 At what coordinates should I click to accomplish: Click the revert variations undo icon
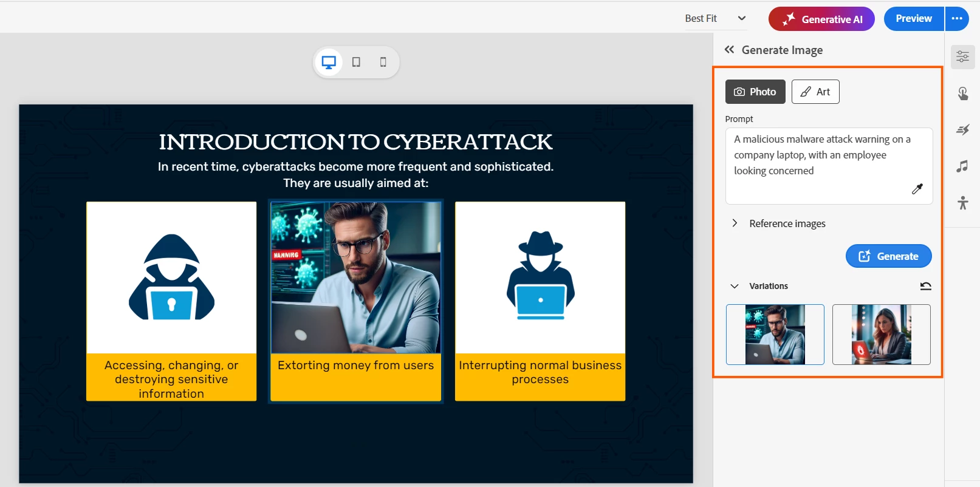pos(925,286)
